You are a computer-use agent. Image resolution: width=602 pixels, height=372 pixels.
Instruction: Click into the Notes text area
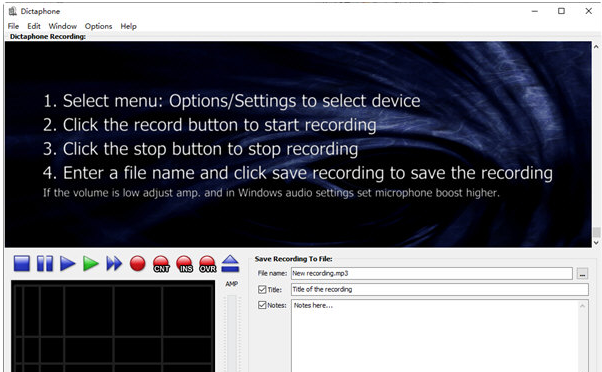440,336
